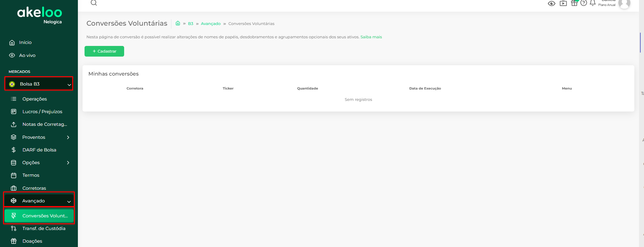Viewport: 644px width, 247px height.
Task: Open DARF de Bolsa menu item
Action: tap(39, 150)
